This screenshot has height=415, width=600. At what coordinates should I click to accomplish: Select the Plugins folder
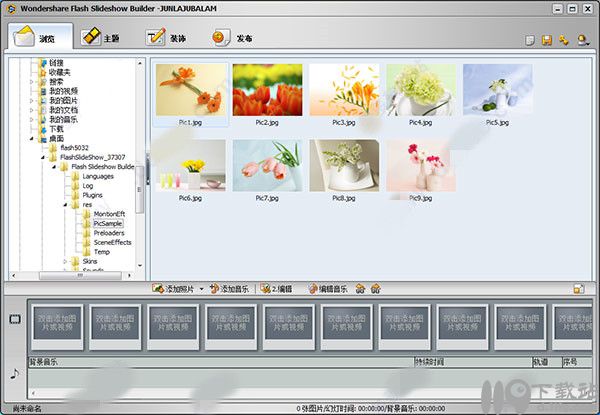click(93, 195)
